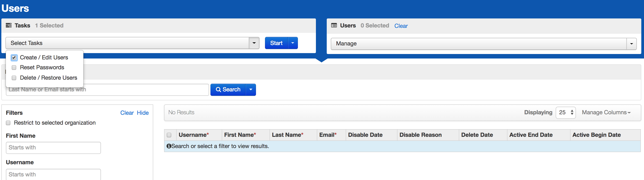Enable Restrict to selected organization
Viewport: 644px width, 180px height.
(x=8, y=123)
